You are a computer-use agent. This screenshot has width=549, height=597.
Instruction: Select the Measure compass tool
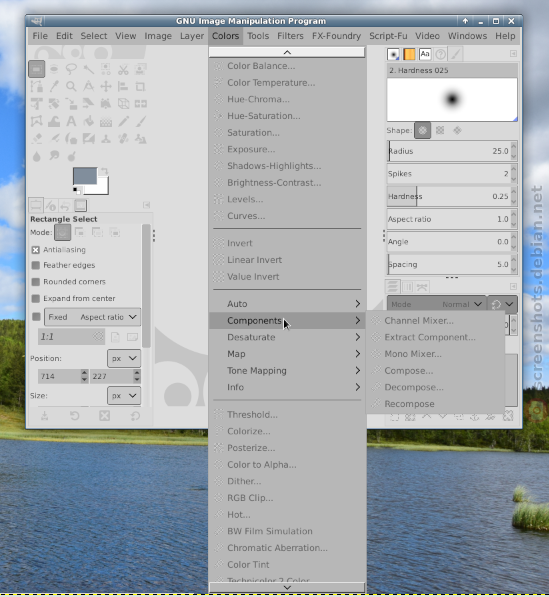pyautogui.click(x=88, y=86)
